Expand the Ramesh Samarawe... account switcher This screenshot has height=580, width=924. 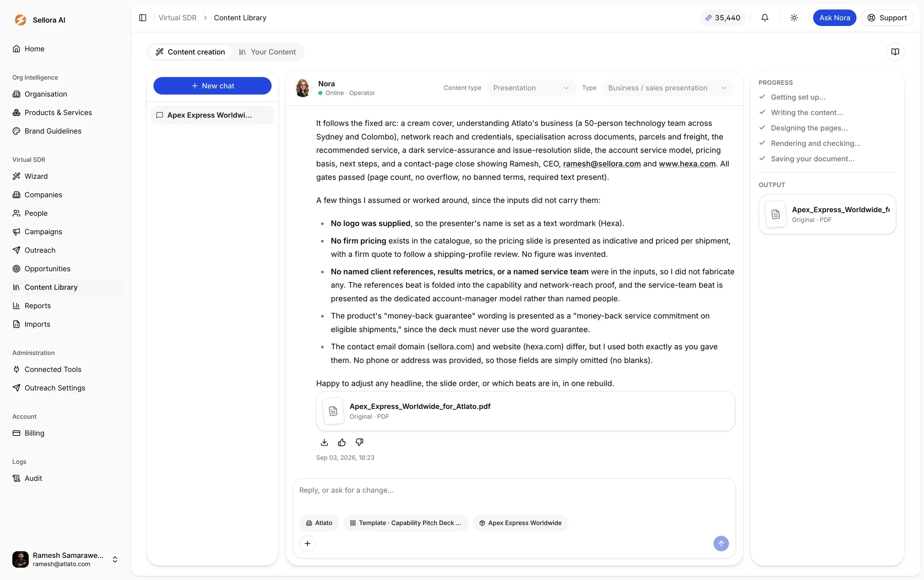66,559
